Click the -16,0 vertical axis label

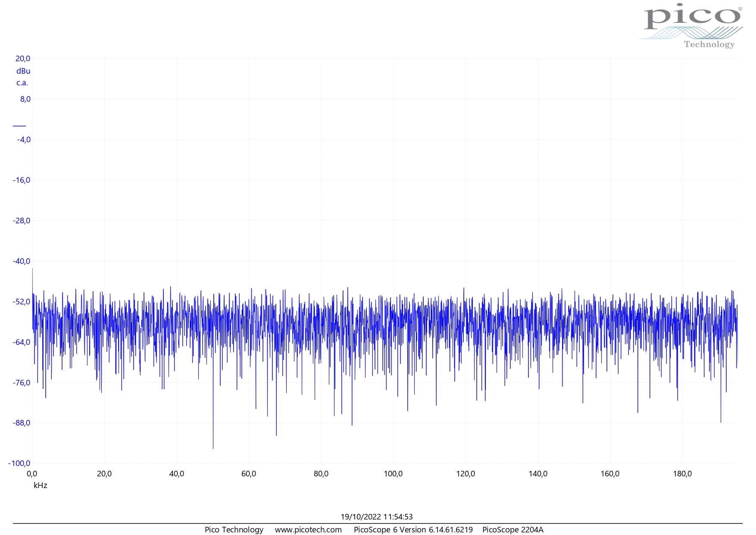click(22, 180)
